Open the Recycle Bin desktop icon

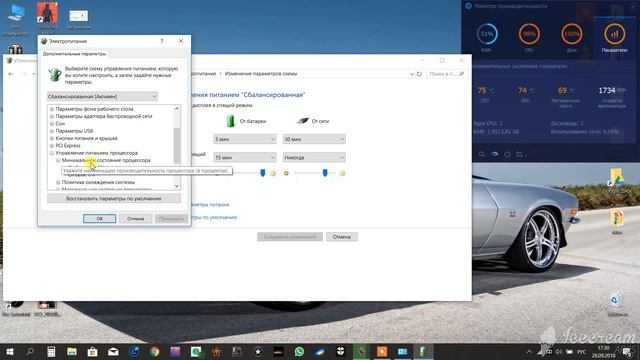tap(617, 304)
